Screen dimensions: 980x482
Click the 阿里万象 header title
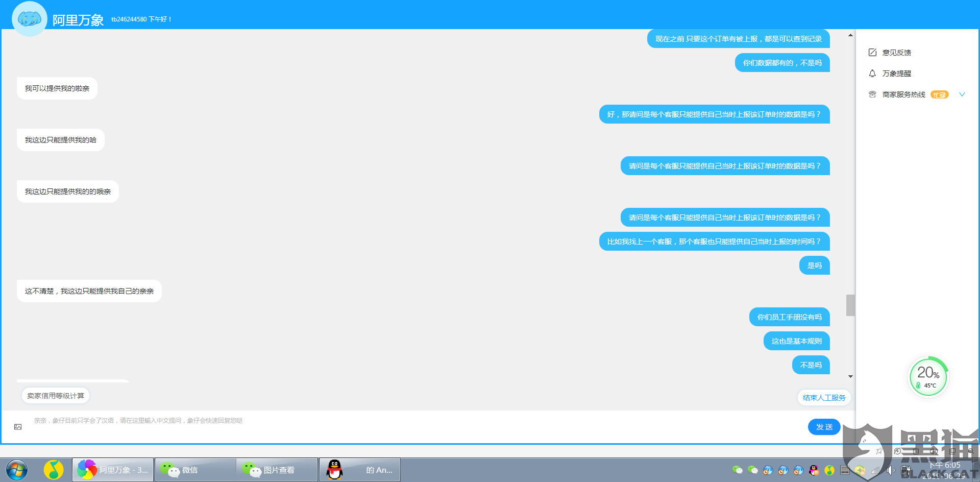point(78,20)
